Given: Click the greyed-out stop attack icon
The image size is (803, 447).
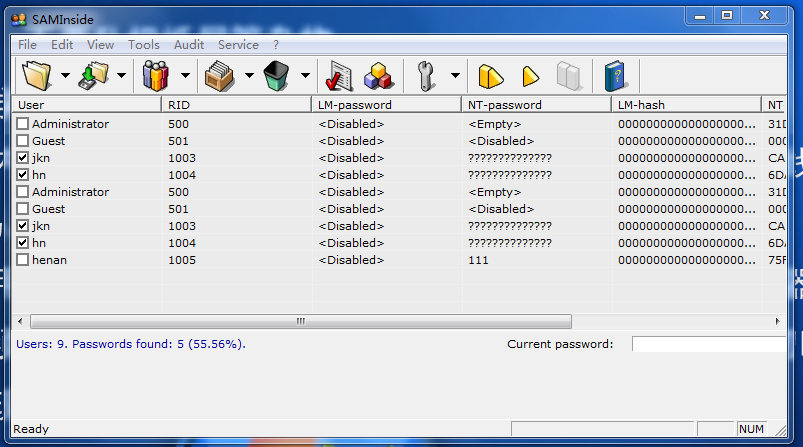Looking at the screenshot, I should tap(569, 76).
